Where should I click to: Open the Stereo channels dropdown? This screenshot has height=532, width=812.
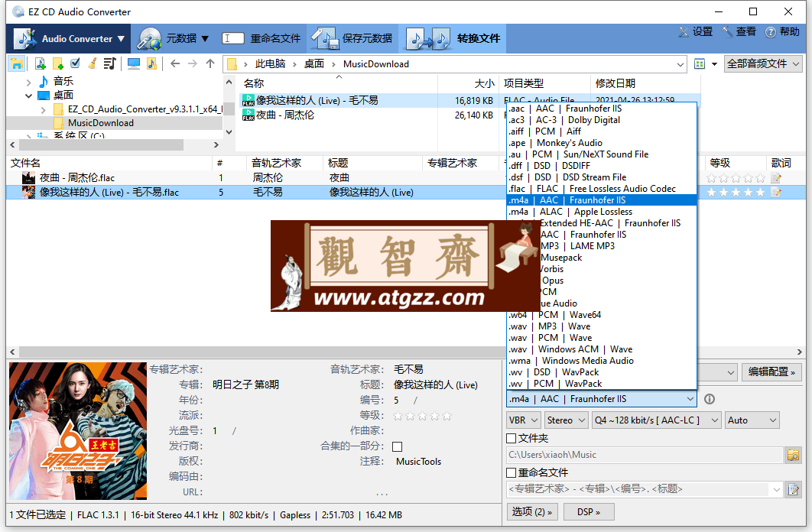click(566, 420)
